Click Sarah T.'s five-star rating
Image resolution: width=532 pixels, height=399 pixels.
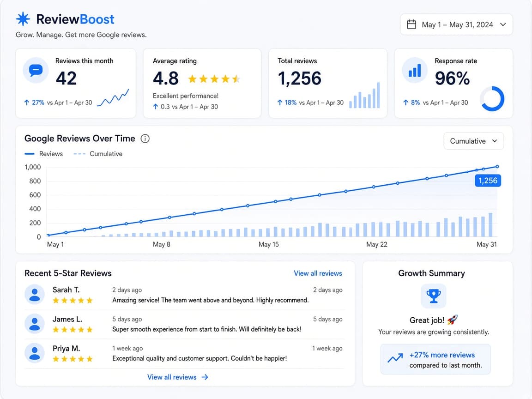click(73, 300)
